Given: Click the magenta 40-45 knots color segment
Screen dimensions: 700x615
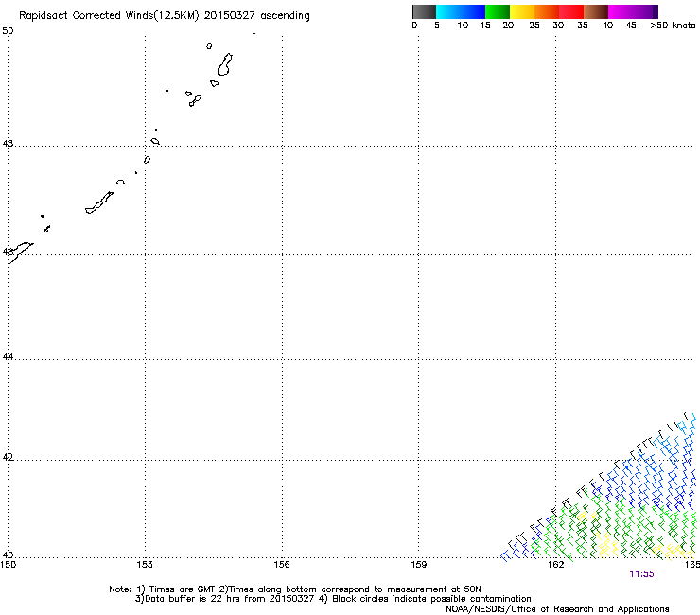Looking at the screenshot, I should [621, 11].
